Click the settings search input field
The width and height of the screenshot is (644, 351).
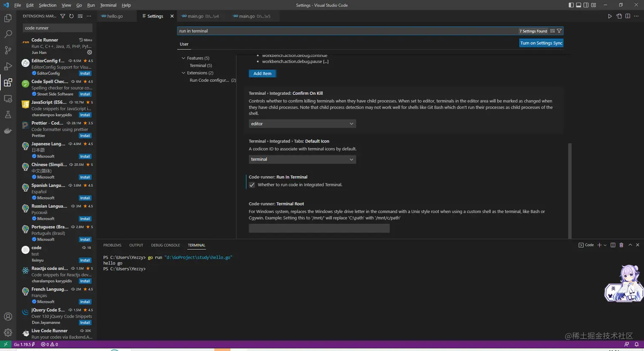(x=347, y=31)
